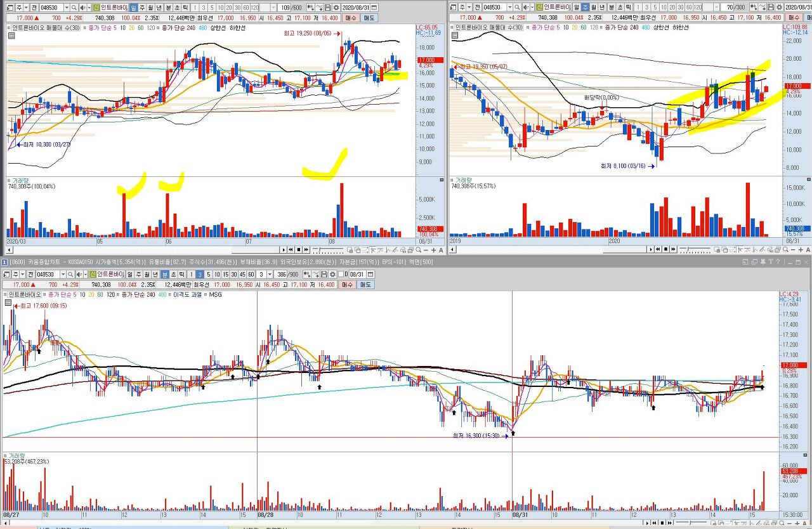Open 주 market-type dropdown in top-left chart
Image resolution: width=812 pixels, height=529 pixels.
click(26, 7)
